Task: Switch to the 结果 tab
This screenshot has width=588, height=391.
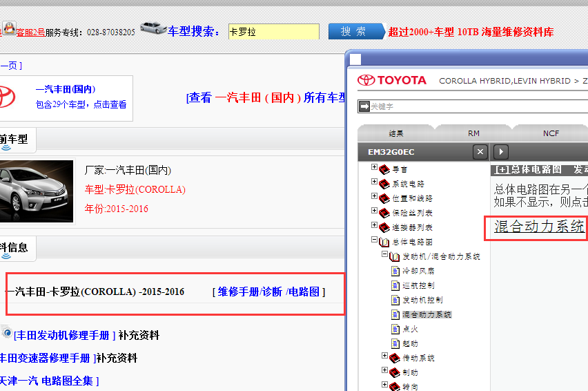Action: 396,133
